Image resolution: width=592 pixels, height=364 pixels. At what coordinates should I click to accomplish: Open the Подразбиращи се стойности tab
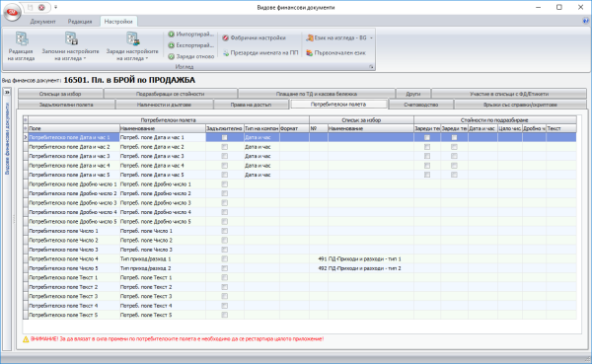[x=171, y=94]
